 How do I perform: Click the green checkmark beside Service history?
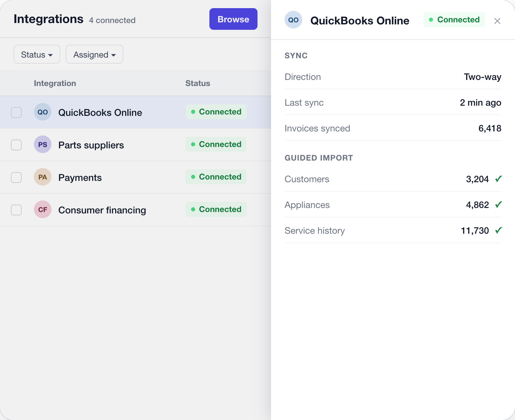pos(498,230)
